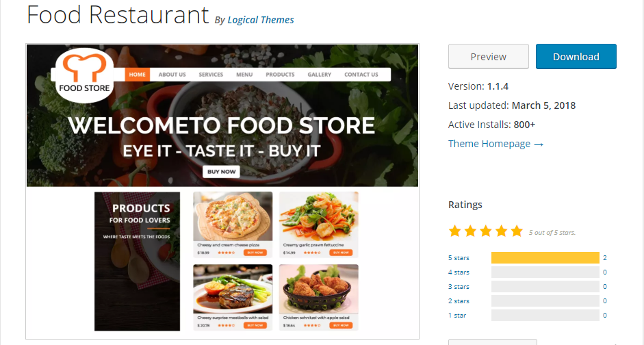Open the 5 stars reviews link

click(x=459, y=258)
